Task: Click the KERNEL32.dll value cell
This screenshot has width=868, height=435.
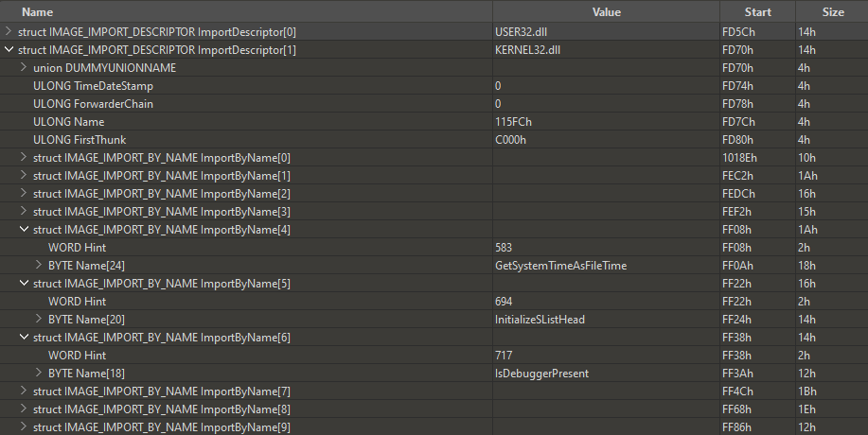Action: pyautogui.click(x=606, y=50)
